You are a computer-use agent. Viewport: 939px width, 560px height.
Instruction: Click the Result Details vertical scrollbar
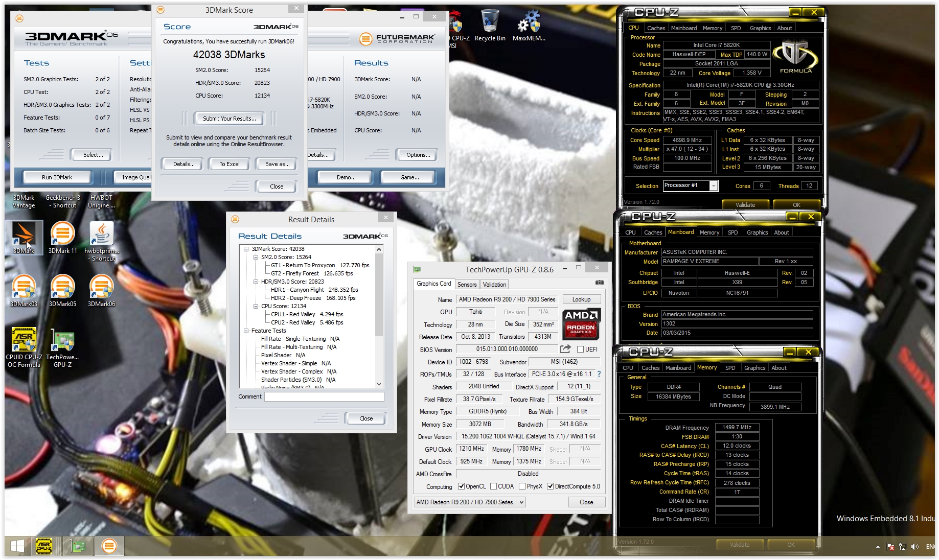[x=379, y=317]
